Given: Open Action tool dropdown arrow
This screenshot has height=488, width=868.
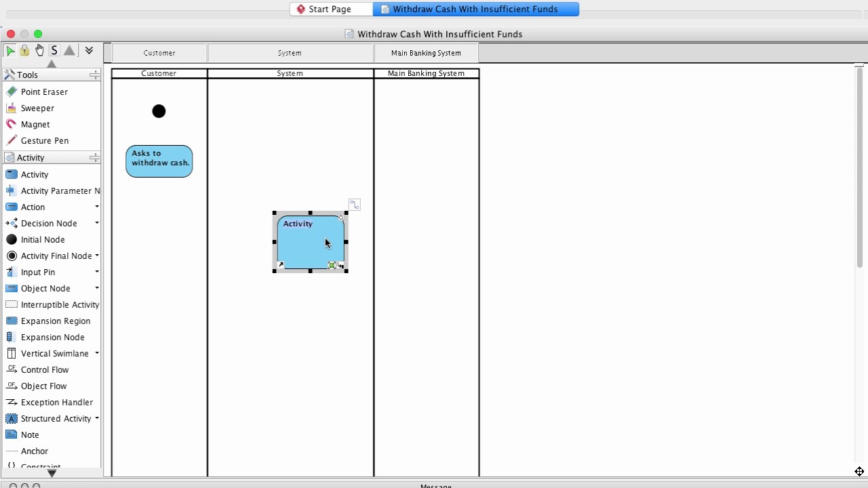Looking at the screenshot, I should (97, 207).
